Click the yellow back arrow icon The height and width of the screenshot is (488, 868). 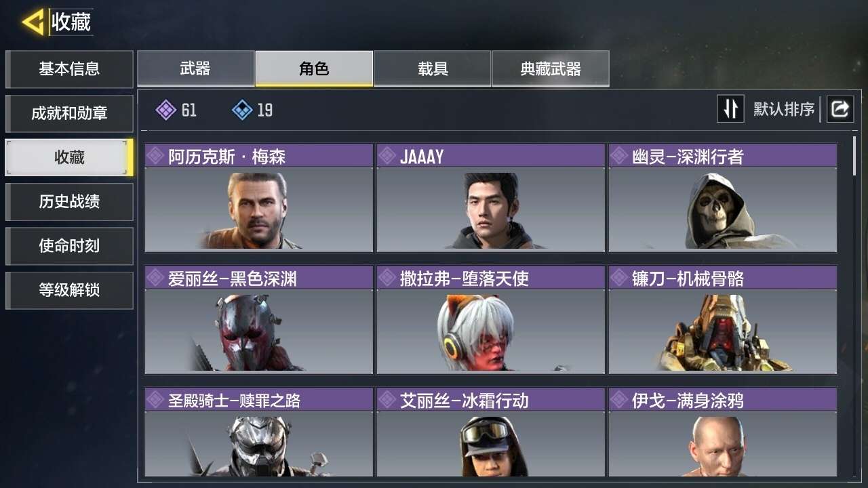pyautogui.click(x=33, y=22)
